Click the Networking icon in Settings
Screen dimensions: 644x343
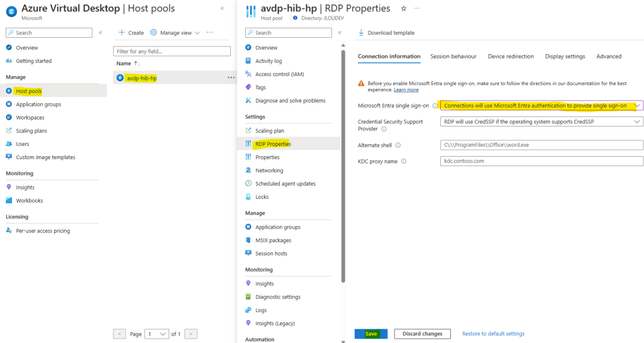pyautogui.click(x=248, y=170)
